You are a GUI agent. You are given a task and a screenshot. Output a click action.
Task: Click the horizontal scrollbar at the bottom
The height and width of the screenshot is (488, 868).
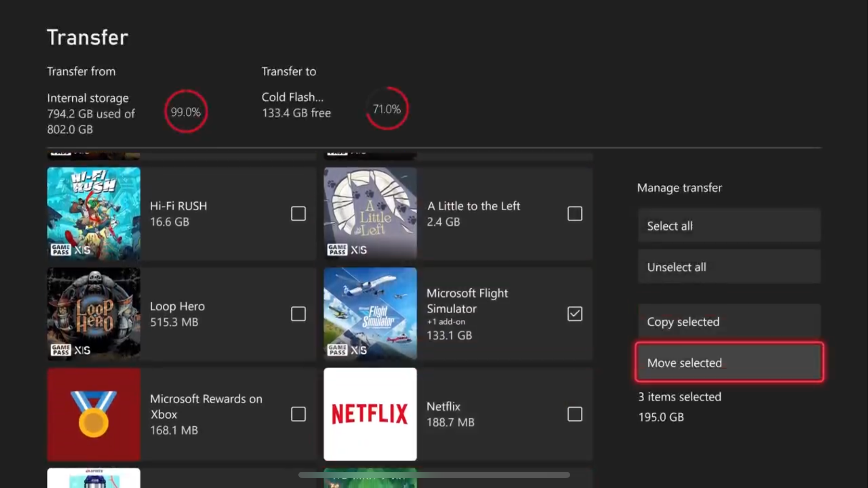pos(433,475)
